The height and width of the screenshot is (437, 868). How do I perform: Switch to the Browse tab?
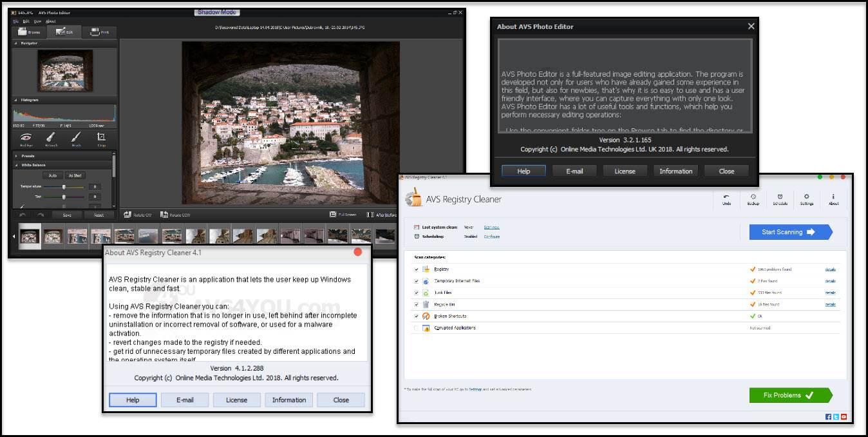click(30, 31)
